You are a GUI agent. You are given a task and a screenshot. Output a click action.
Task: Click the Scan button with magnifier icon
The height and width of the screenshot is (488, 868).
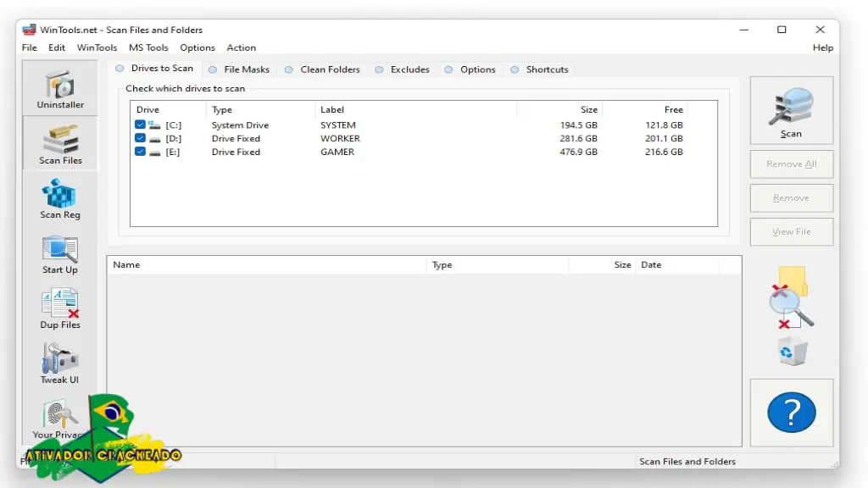tap(791, 111)
